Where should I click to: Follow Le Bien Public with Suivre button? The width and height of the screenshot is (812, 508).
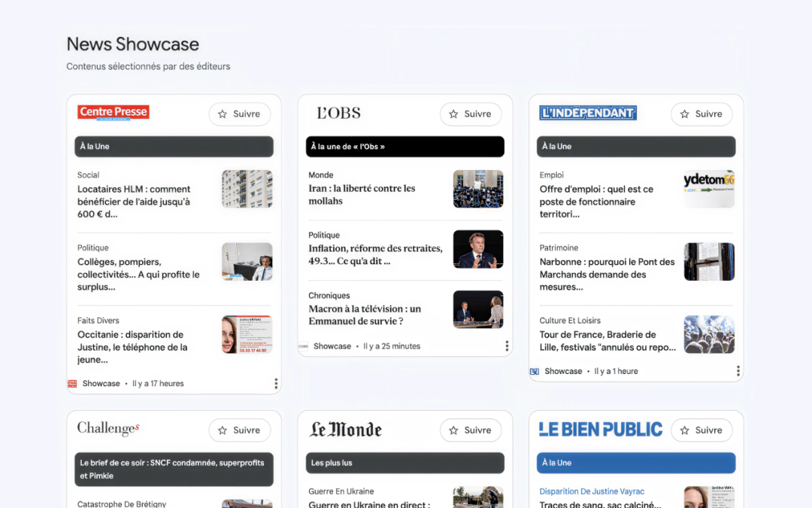[x=701, y=430]
